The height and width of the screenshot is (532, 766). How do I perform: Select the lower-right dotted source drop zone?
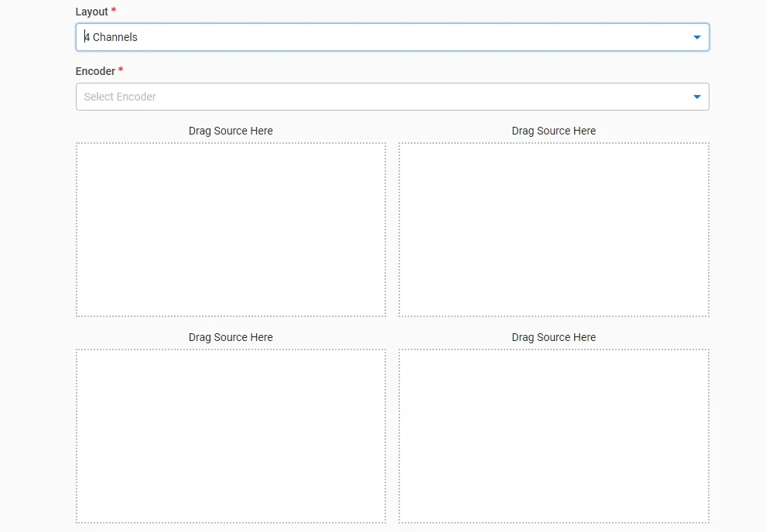click(554, 436)
